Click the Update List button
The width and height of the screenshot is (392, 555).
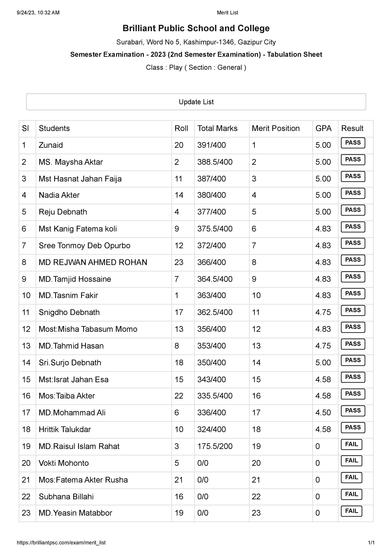click(x=196, y=102)
